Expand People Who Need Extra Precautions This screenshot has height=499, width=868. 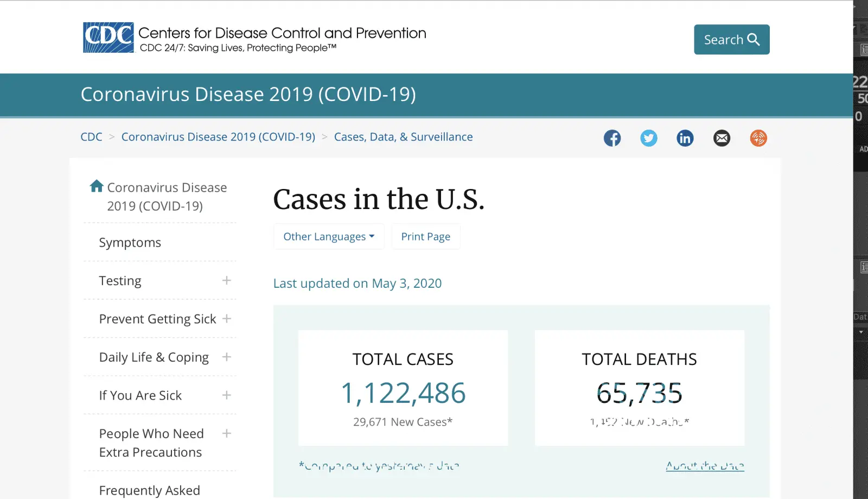[227, 433]
